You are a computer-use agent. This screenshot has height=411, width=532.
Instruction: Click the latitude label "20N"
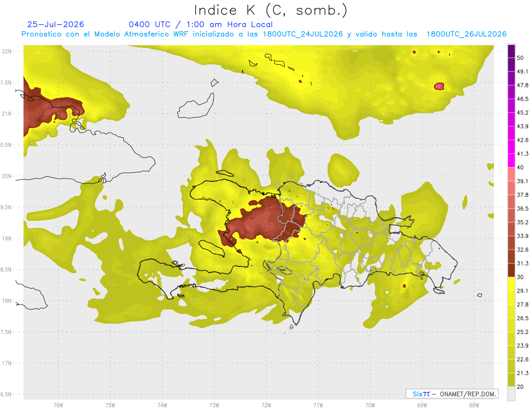(7, 176)
